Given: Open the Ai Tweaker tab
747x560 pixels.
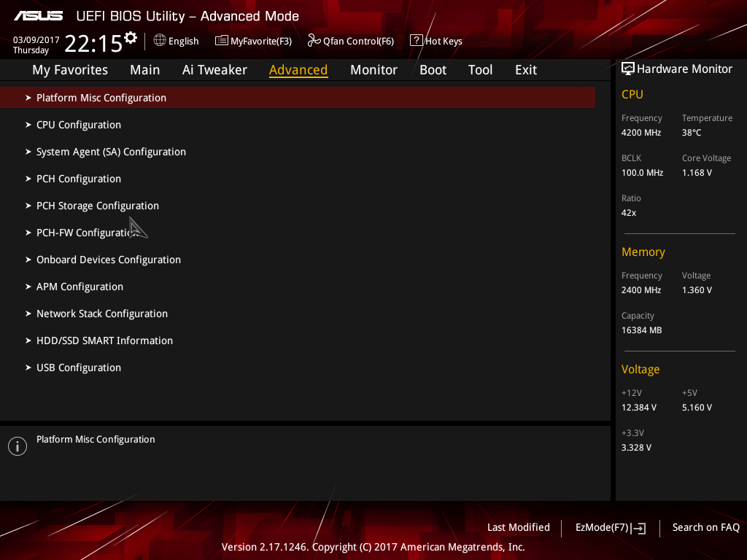Looking at the screenshot, I should (214, 70).
